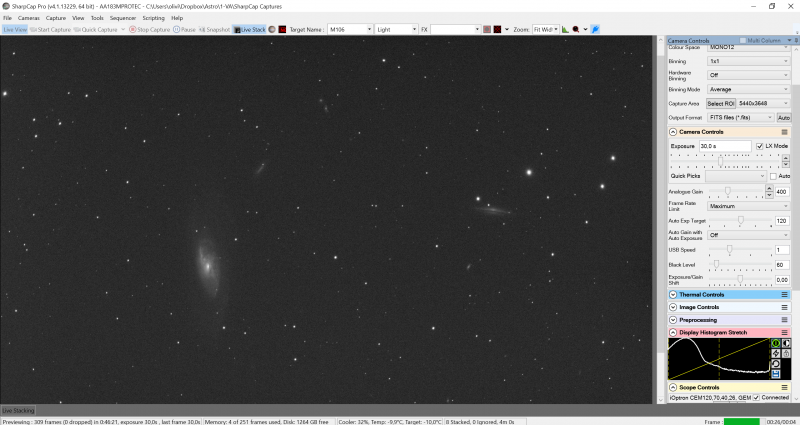The height and width of the screenshot is (425, 800).
Task: Open the Tools menu
Action: tap(97, 18)
